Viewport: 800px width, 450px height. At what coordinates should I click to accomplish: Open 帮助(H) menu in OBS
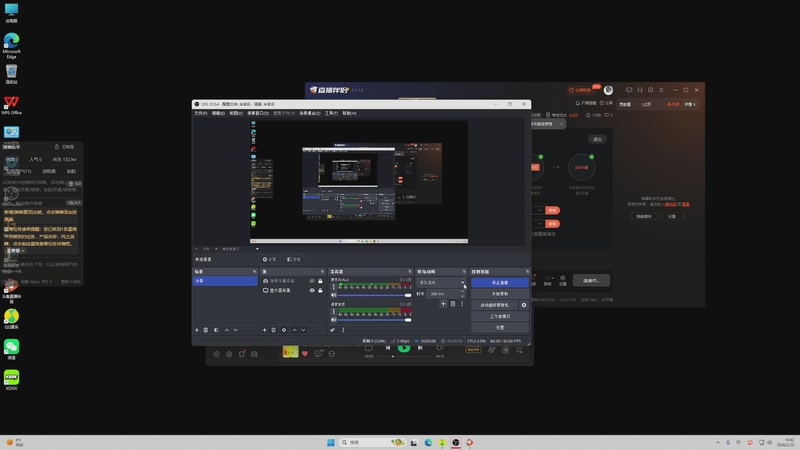(349, 113)
